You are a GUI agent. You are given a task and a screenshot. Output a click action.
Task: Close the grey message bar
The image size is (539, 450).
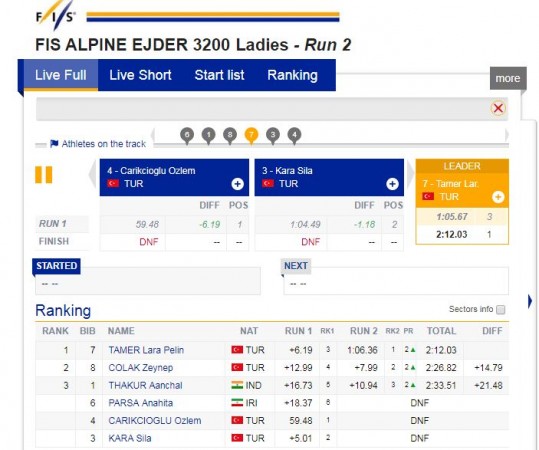point(498,108)
